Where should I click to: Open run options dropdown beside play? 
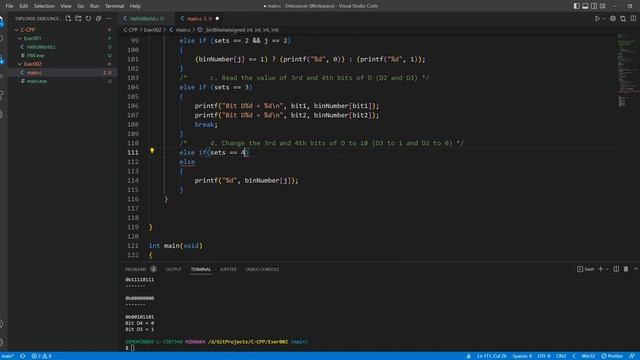click(x=604, y=18)
